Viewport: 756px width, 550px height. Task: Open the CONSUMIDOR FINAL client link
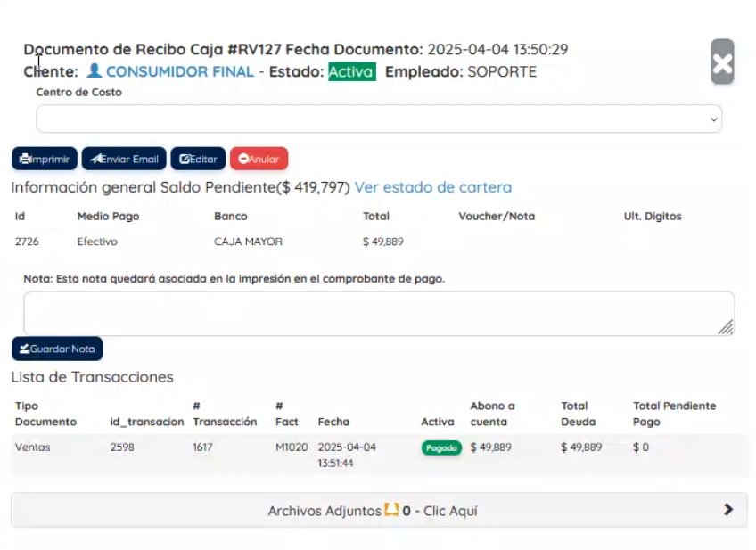pyautogui.click(x=180, y=71)
